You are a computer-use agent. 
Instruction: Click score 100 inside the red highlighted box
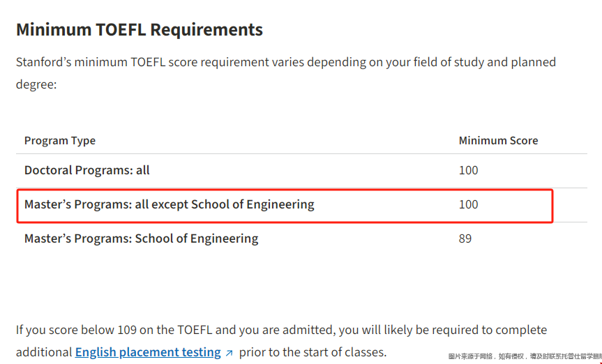pyautogui.click(x=468, y=204)
